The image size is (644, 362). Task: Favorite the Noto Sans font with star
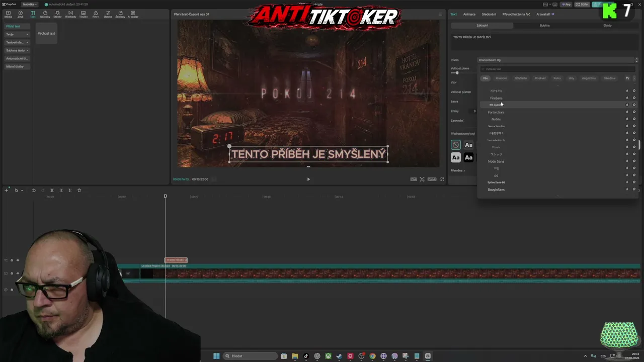(x=634, y=161)
